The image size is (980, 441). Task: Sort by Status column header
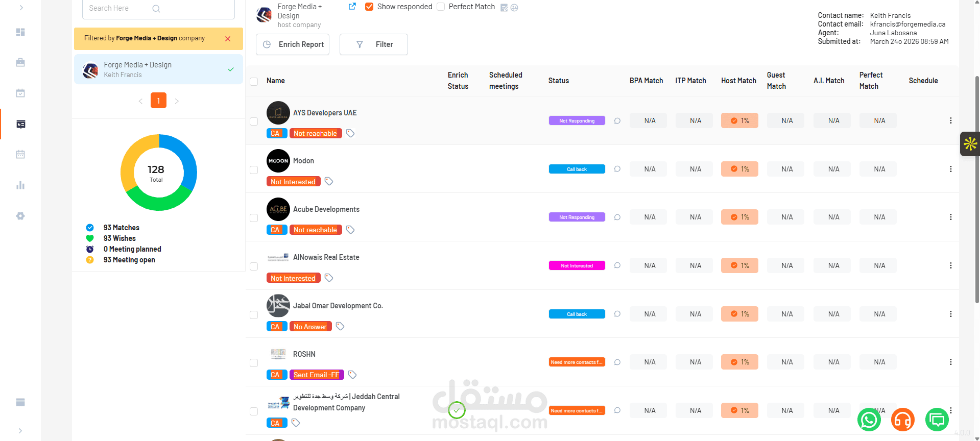tap(559, 81)
